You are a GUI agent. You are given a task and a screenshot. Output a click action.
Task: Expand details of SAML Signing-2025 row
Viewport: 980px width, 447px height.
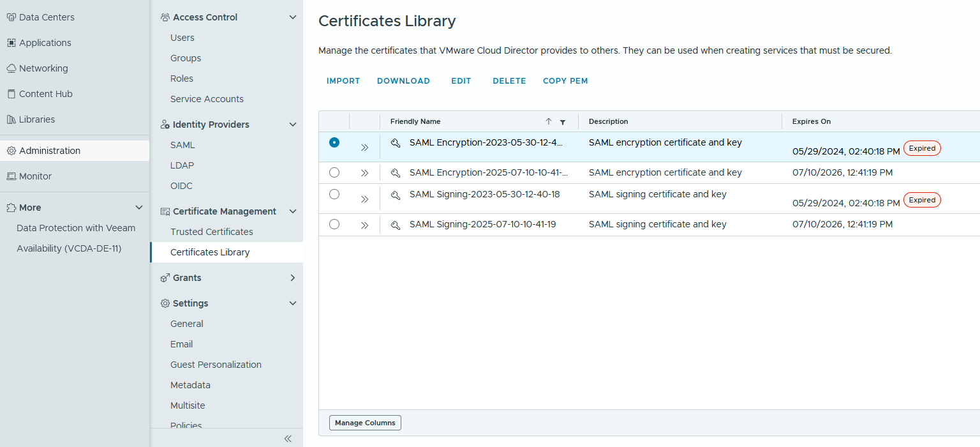point(365,225)
